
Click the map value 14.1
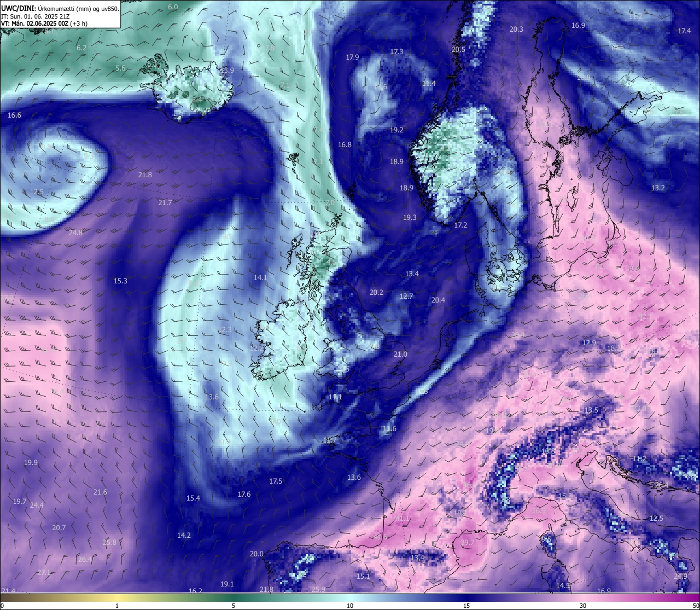point(260,277)
